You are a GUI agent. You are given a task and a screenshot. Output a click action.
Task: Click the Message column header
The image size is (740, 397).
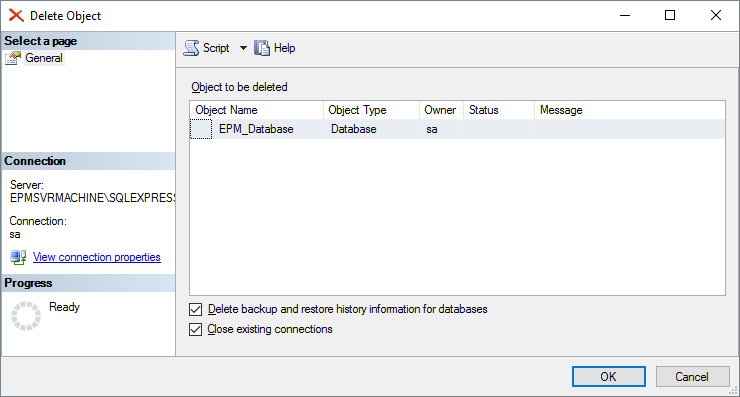coord(630,110)
